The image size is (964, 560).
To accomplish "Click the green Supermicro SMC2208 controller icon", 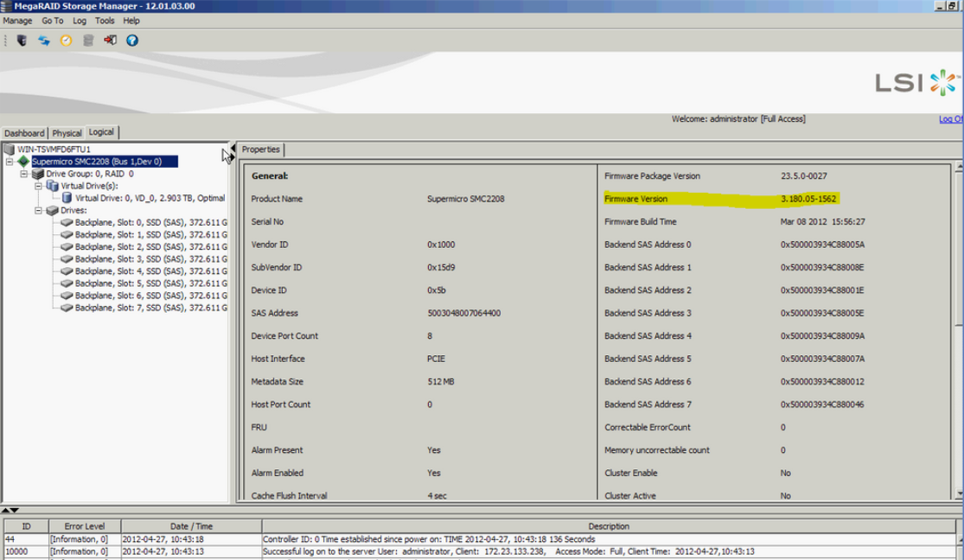I will tap(23, 162).
